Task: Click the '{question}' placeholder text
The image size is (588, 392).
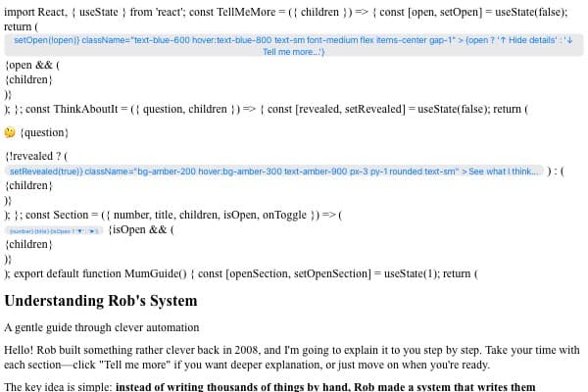Action: click(44, 132)
